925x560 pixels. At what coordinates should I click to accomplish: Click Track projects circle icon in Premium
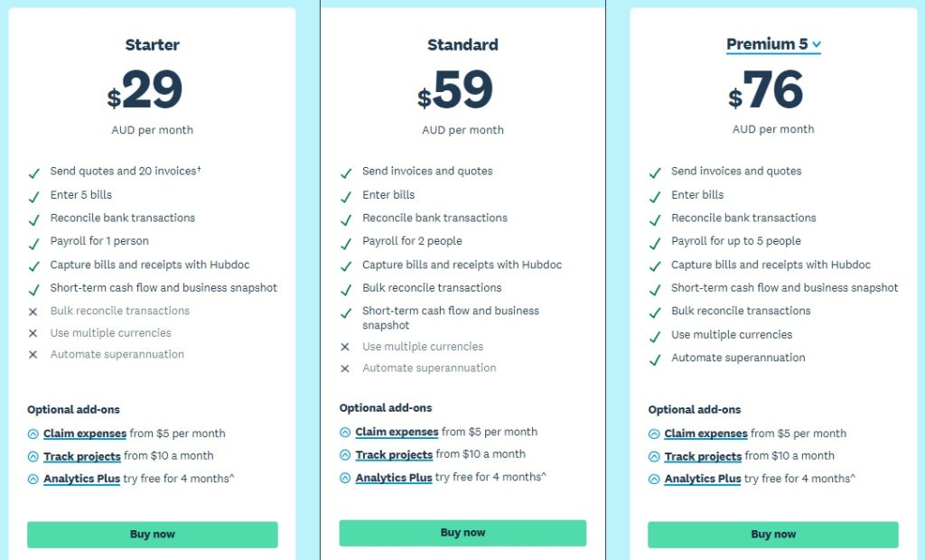[x=654, y=457]
